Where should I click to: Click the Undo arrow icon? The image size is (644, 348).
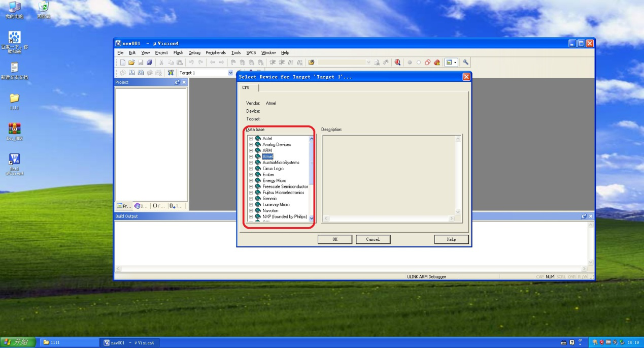pos(191,62)
